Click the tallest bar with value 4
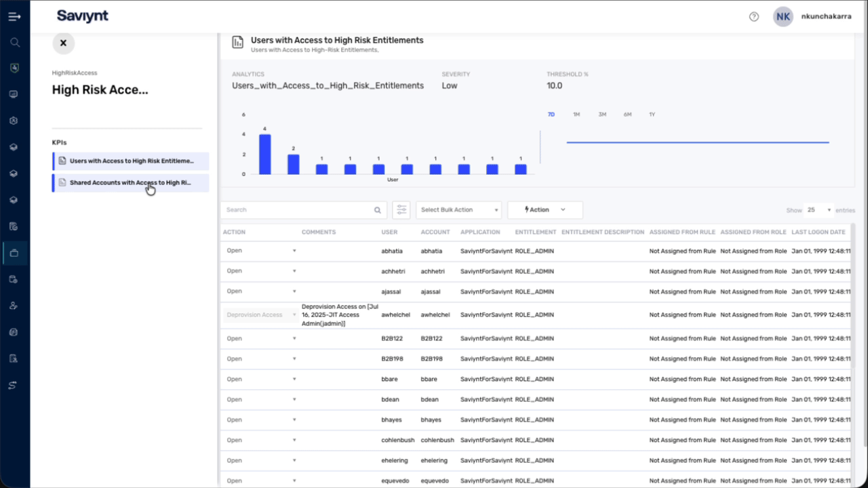Screen dimensions: 868x488 (265, 154)
